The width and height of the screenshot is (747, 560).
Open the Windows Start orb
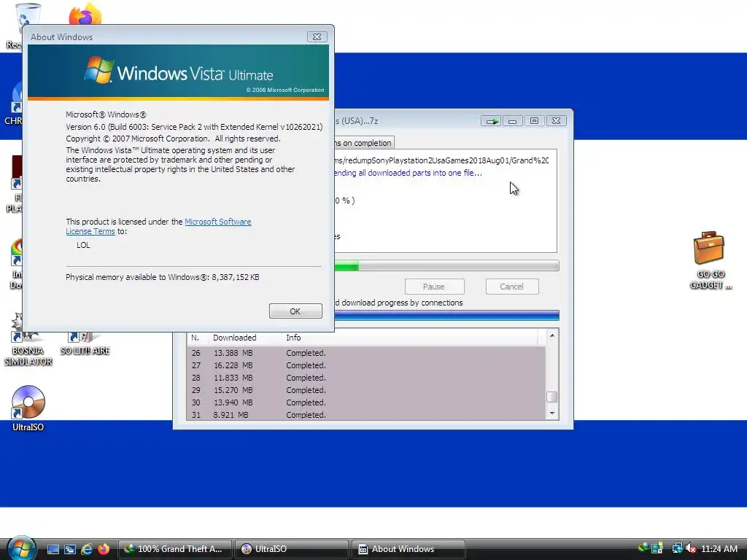pyautogui.click(x=21, y=548)
